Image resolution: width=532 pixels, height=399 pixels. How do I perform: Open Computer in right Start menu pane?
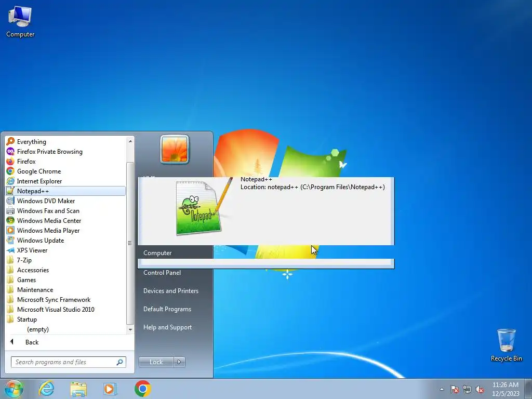pos(157,253)
